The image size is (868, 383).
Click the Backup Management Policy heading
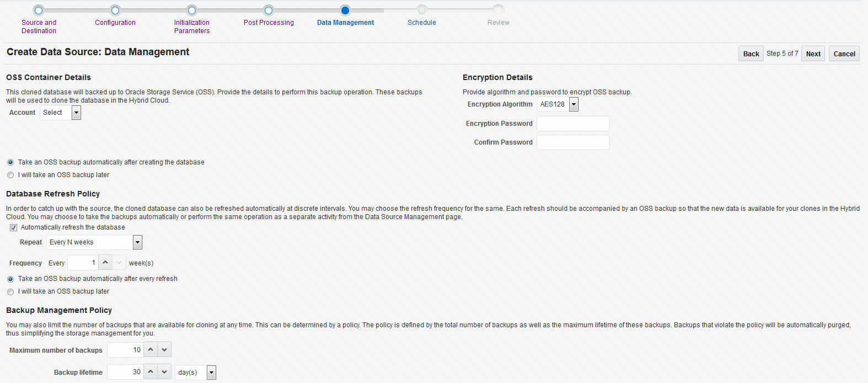pyautogui.click(x=59, y=310)
